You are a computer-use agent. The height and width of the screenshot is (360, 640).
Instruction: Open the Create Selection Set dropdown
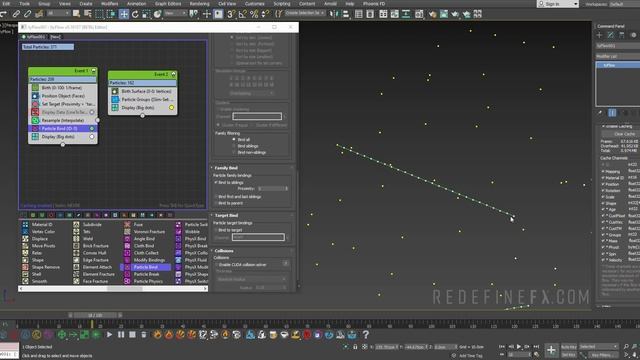305,13
